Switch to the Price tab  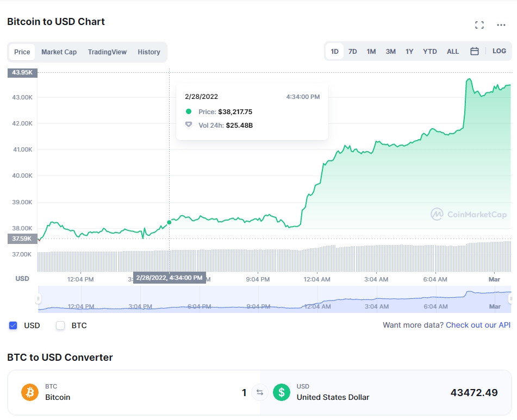coord(22,52)
